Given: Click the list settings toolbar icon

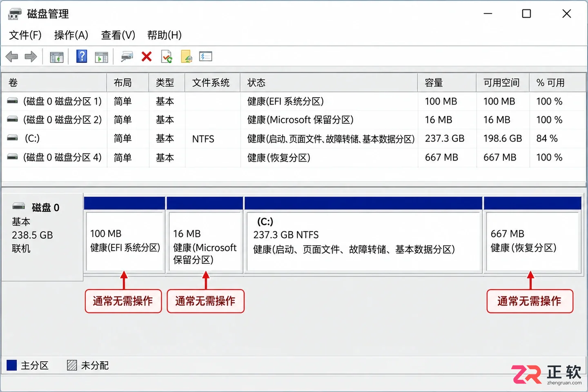Looking at the screenshot, I should coord(206,56).
